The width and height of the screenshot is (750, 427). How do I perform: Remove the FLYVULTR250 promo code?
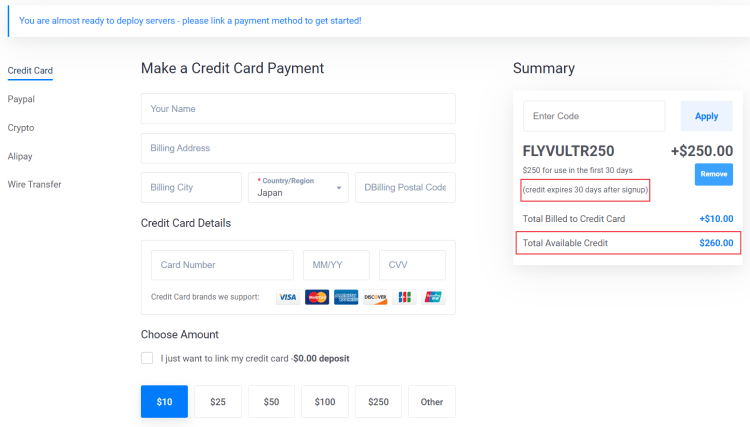coord(713,174)
